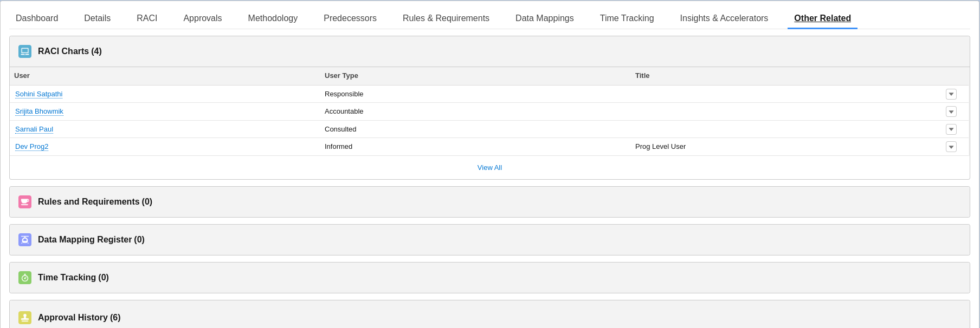Click the Data Mapping Register section icon
The width and height of the screenshot is (980, 328).
25,240
